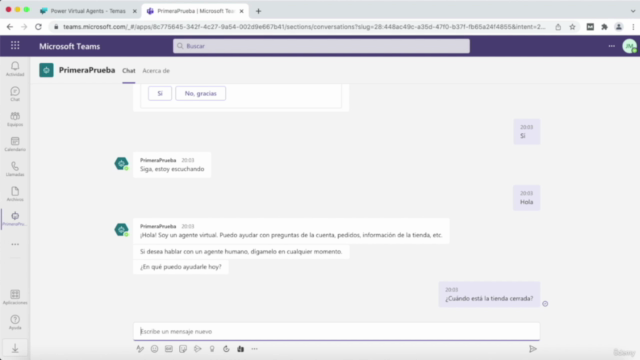Viewport: 640px width, 360px height.
Task: Click the dark app icon in compose toolbar
Action: coord(240,349)
